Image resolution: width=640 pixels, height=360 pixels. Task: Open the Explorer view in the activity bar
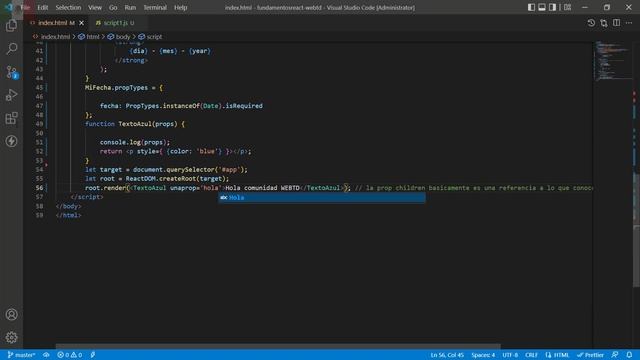[11, 26]
